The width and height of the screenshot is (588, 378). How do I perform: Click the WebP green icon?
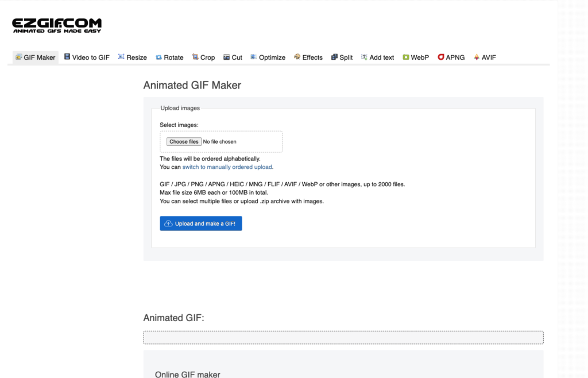coord(406,57)
